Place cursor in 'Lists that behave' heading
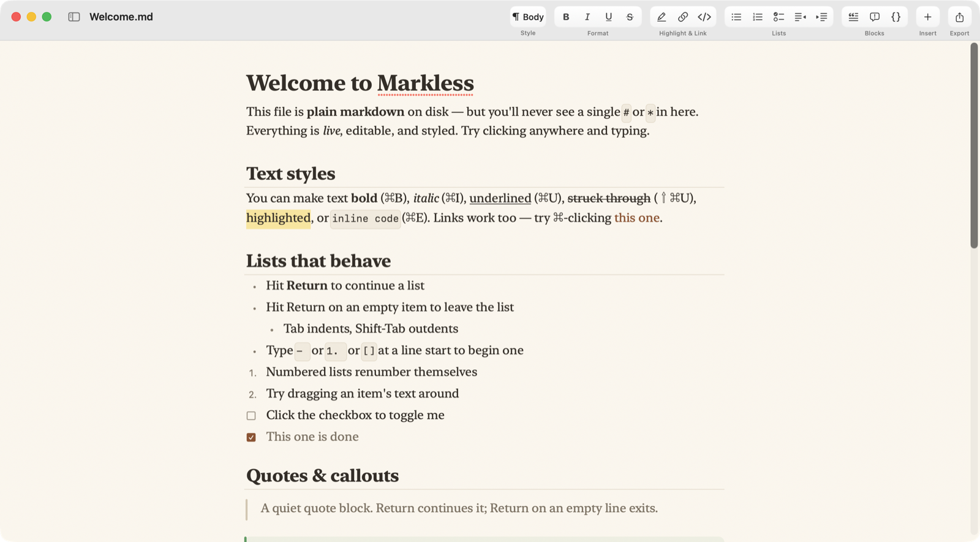 tap(318, 261)
